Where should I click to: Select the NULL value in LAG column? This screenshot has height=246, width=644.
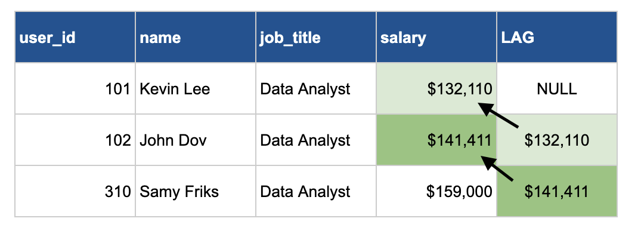point(556,89)
